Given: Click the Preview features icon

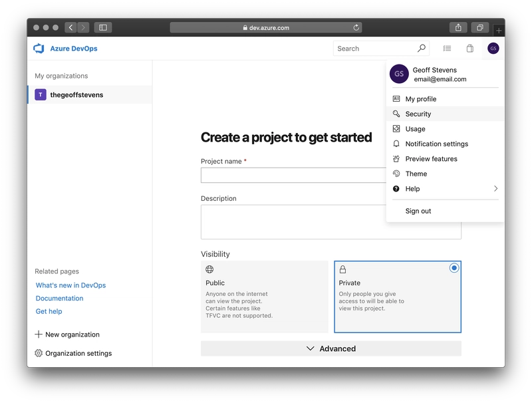Looking at the screenshot, I should [x=396, y=158].
